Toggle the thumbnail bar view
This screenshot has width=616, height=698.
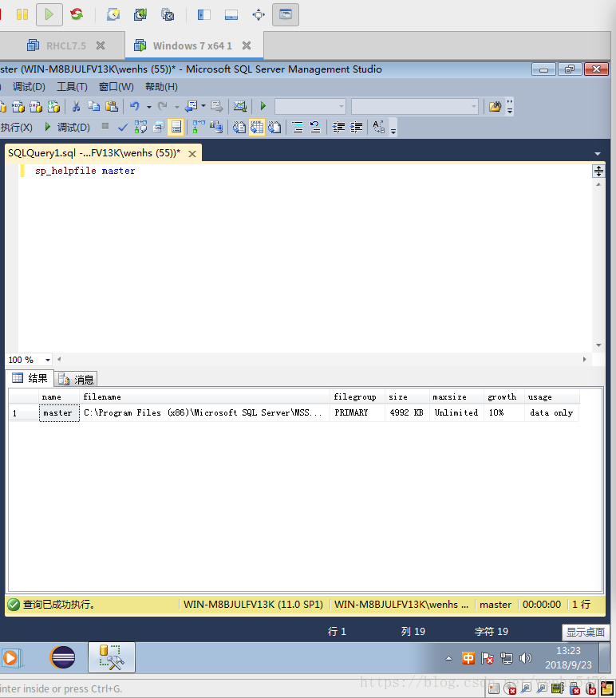(x=231, y=14)
